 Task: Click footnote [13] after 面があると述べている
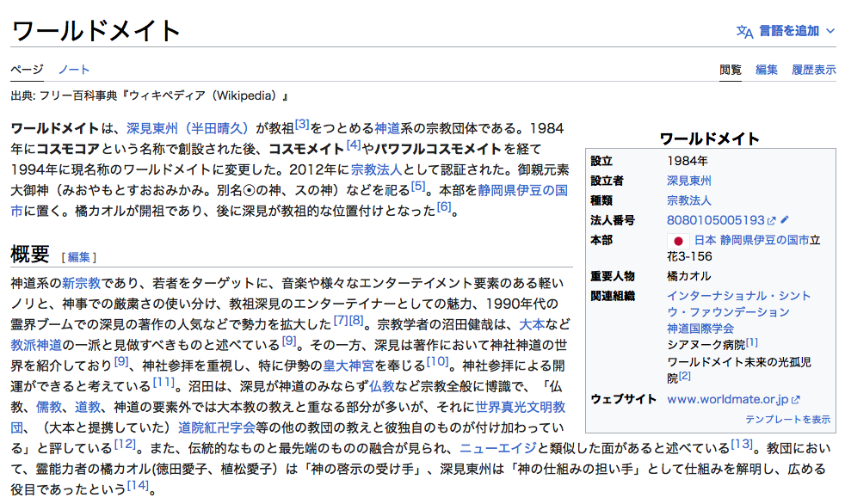click(742, 445)
